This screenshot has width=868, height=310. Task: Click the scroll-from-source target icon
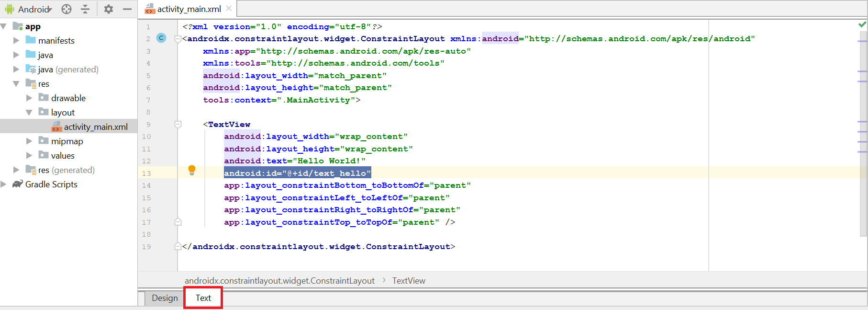coord(67,9)
